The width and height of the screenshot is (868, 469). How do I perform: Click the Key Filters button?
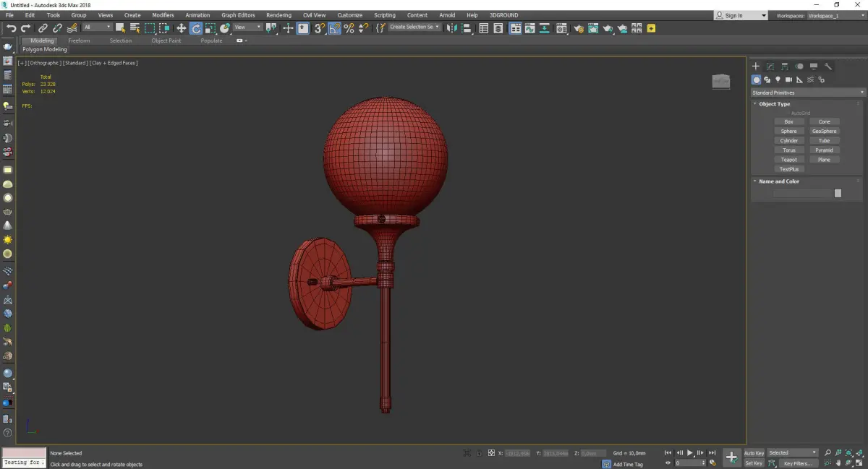point(797,463)
